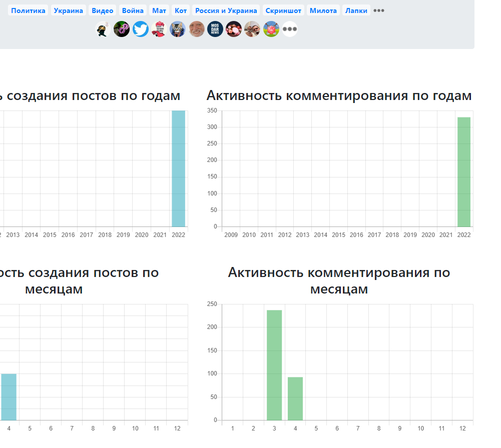Open the red d20 dice community avatar
The height and width of the screenshot is (448, 501).
271,29
